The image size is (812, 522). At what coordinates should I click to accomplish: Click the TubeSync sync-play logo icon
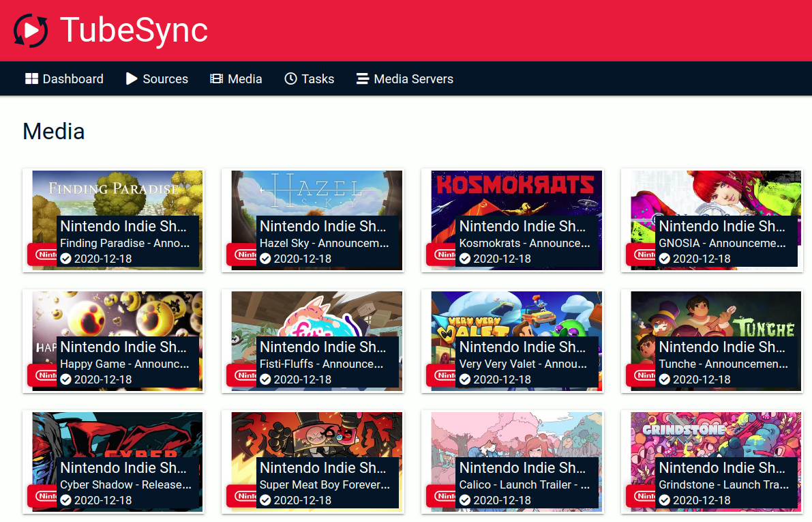click(x=31, y=31)
